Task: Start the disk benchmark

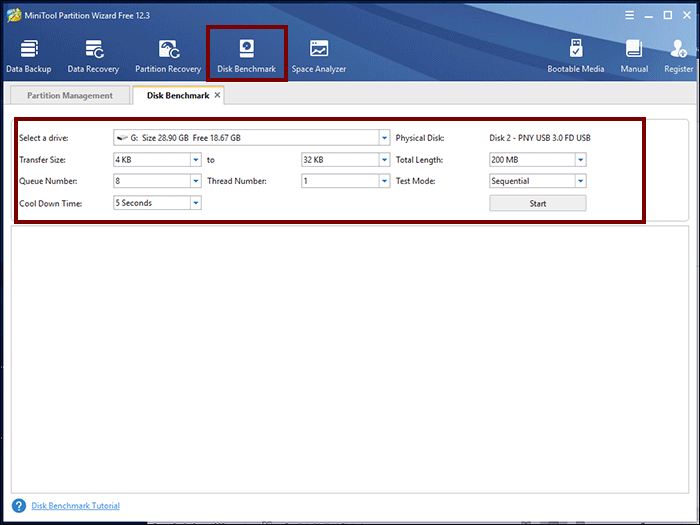Action: point(538,203)
